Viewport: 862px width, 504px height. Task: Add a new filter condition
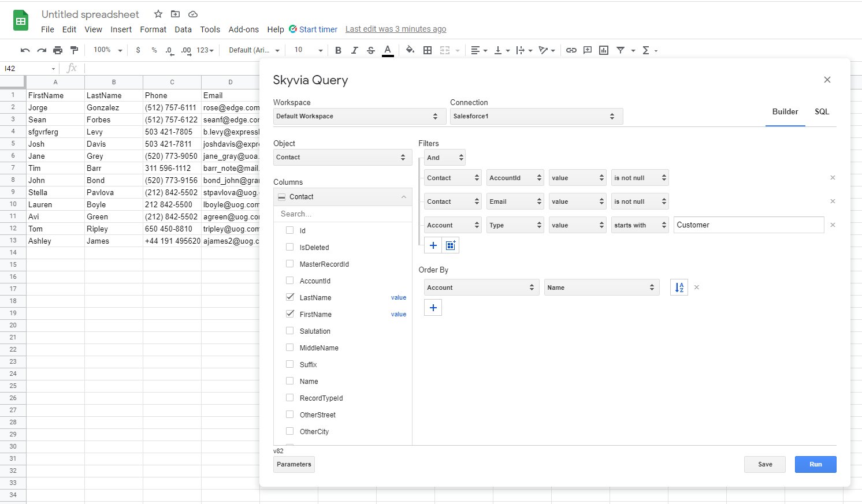433,245
